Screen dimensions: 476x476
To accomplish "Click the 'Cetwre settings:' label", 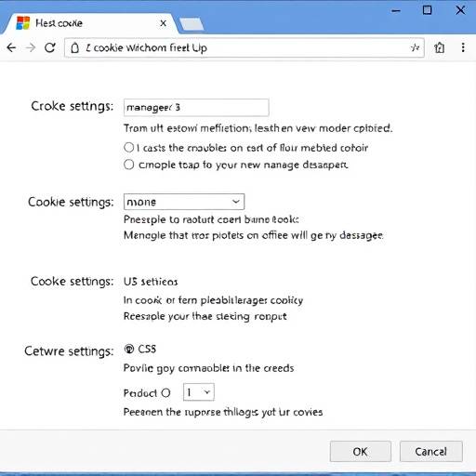I will 69,351.
